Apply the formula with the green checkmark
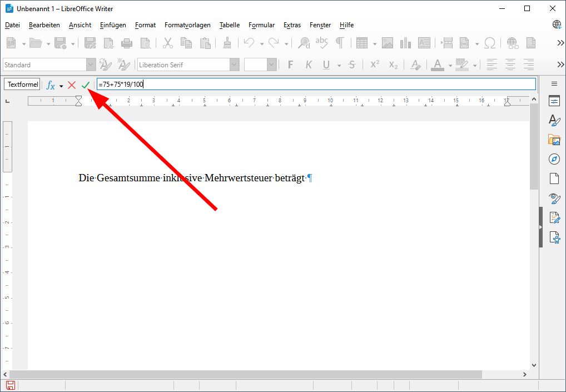The image size is (566, 392). click(85, 85)
